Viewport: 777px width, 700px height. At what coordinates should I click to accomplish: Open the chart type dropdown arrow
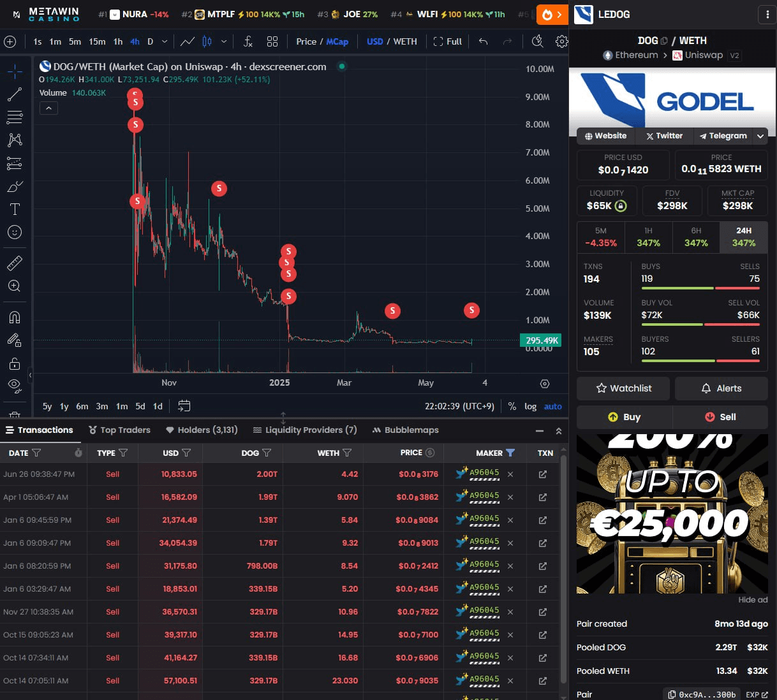[224, 41]
